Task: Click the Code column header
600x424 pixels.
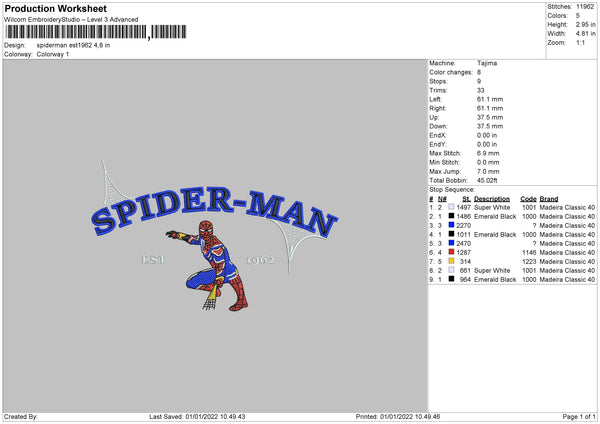Action: tap(528, 199)
